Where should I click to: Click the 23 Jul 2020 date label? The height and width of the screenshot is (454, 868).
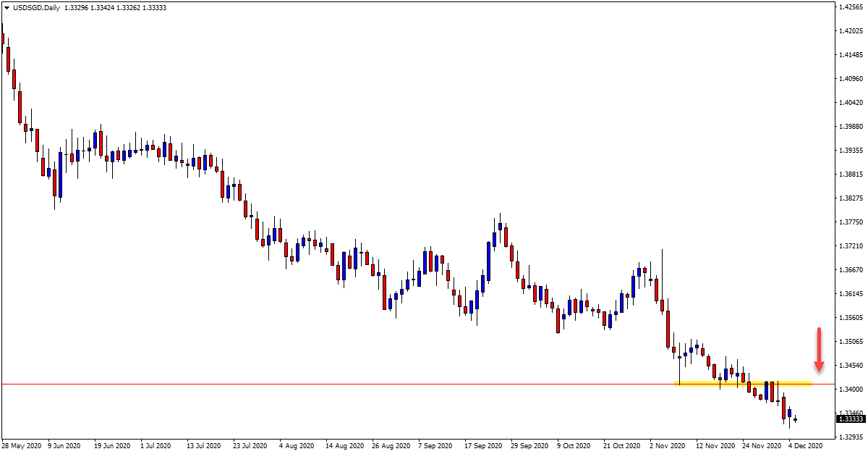[x=250, y=447]
